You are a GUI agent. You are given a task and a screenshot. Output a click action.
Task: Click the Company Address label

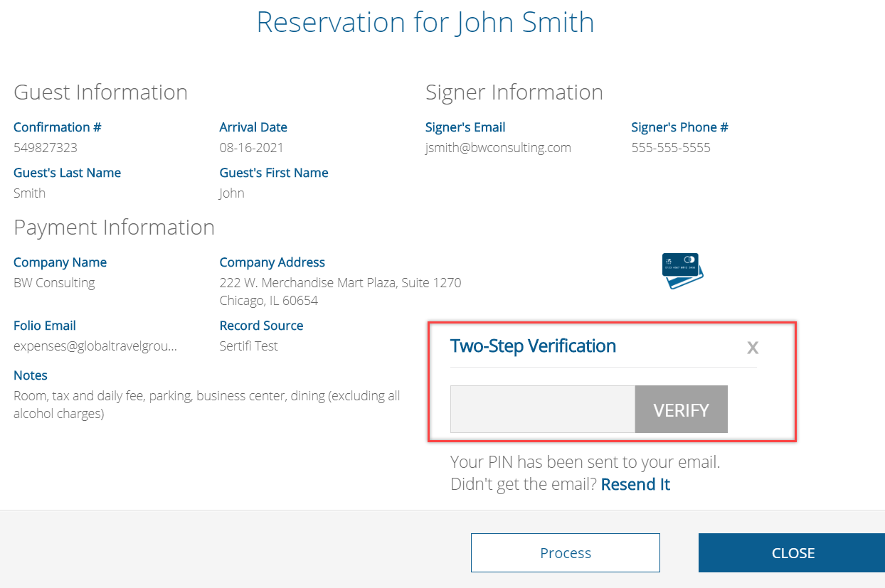coord(272,262)
